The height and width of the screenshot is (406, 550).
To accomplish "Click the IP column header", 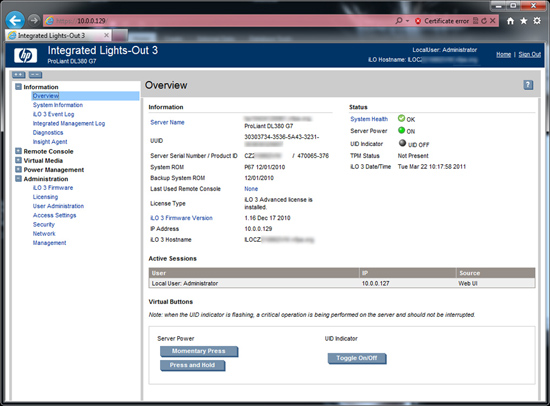I will click(408, 273).
